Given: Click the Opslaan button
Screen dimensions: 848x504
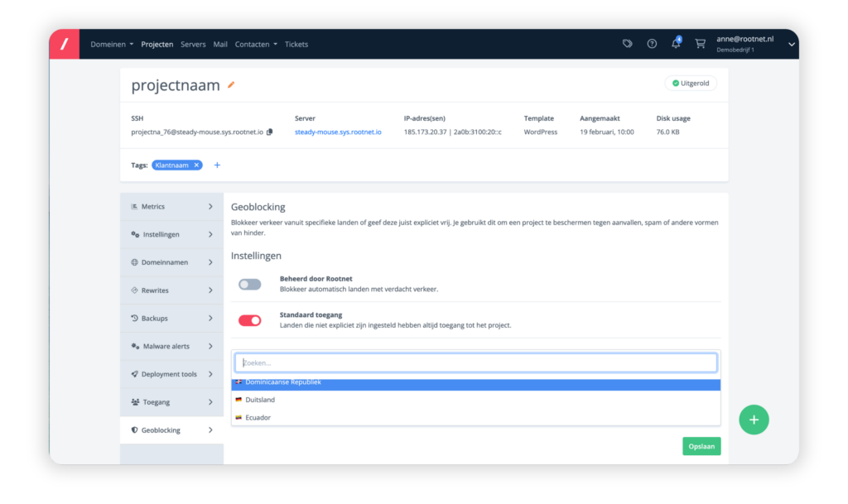Looking at the screenshot, I should 701,445.
